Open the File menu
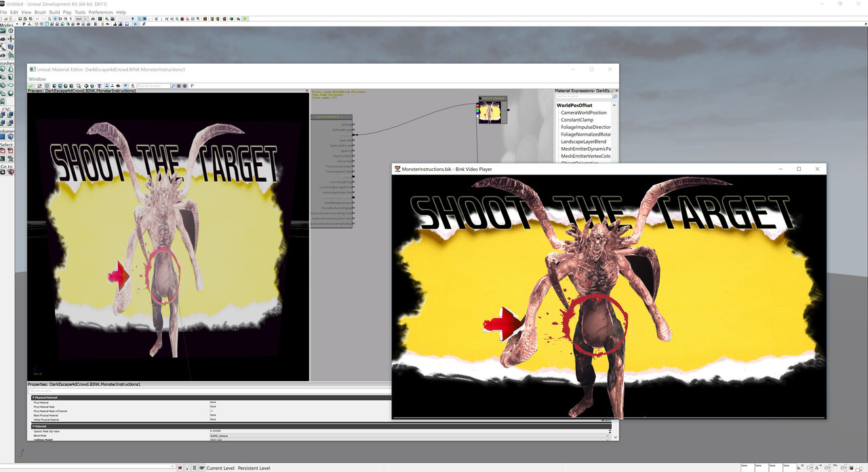The height and width of the screenshot is (472, 868). coord(3,12)
